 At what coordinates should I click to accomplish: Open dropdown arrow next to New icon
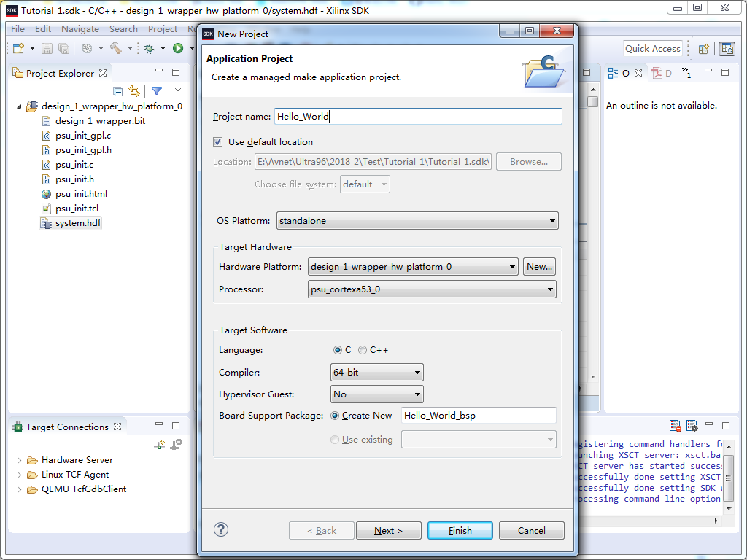point(32,48)
